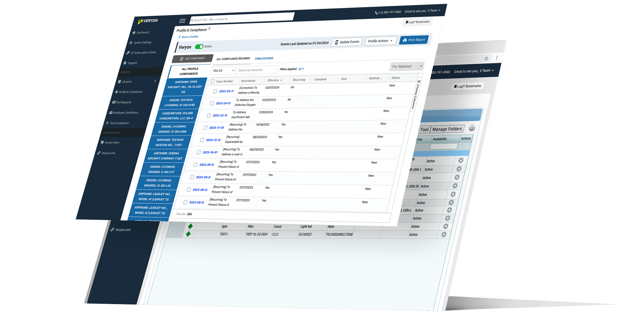The width and height of the screenshot is (644, 317).
Task: Select All Profile Components tab
Action: pos(189,72)
